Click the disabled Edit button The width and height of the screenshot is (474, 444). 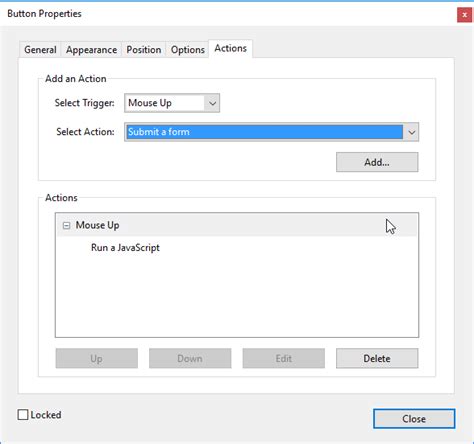[x=284, y=358]
